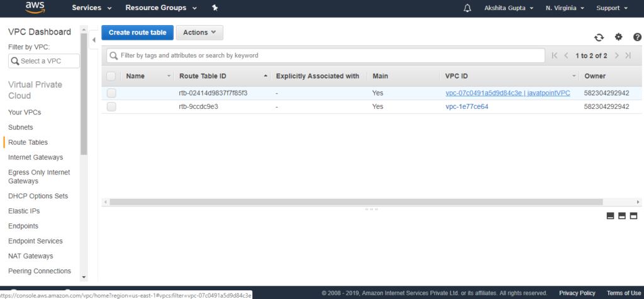644x299 pixels.
Task: Focus the Filter by tags search field
Action: pos(326,55)
